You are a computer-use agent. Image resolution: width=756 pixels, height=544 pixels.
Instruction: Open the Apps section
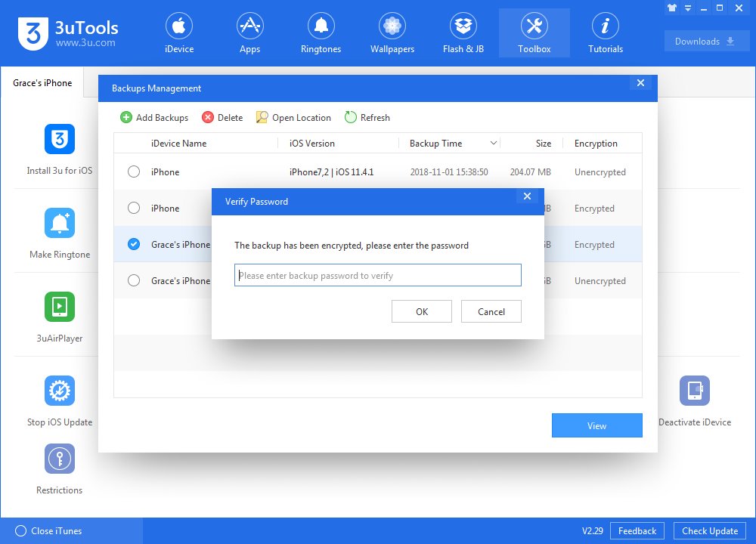[x=249, y=33]
